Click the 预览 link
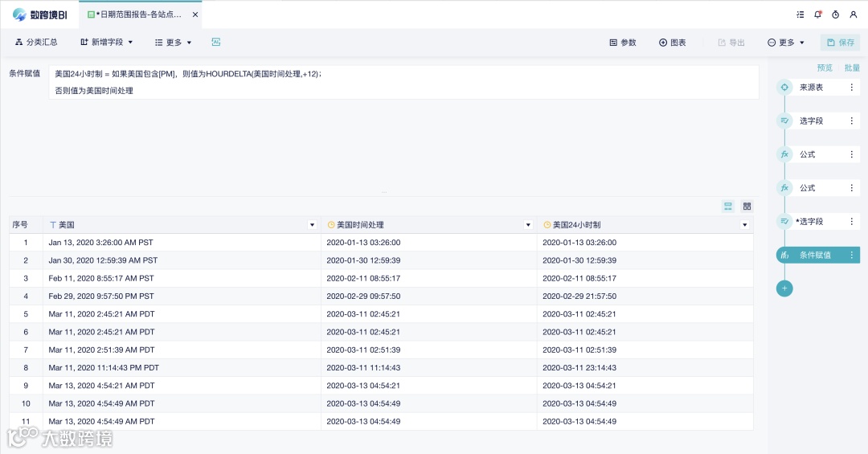 825,67
